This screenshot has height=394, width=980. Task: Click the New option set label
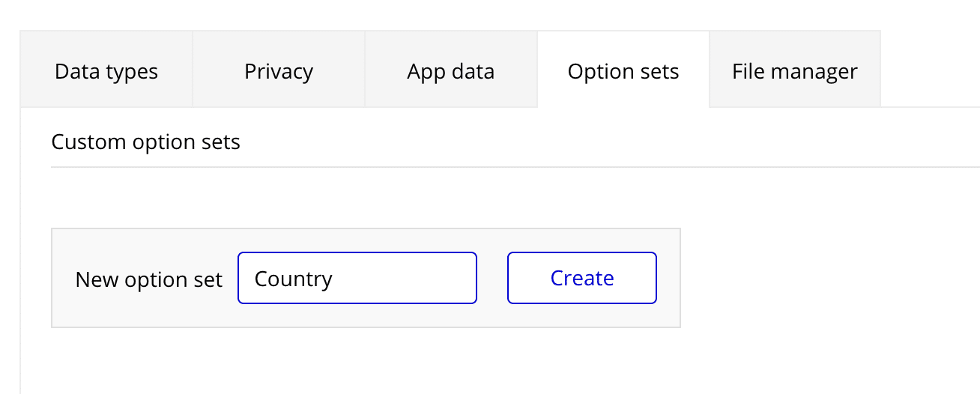point(149,279)
